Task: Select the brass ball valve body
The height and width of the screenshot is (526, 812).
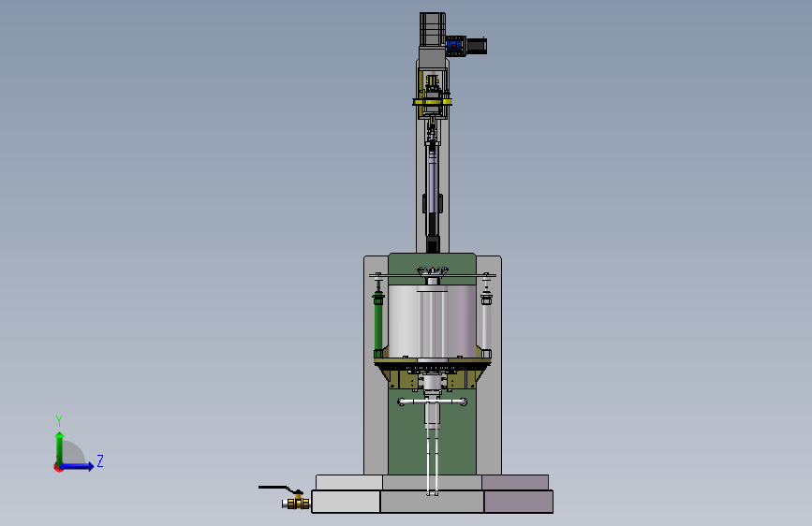Action: 296,503
